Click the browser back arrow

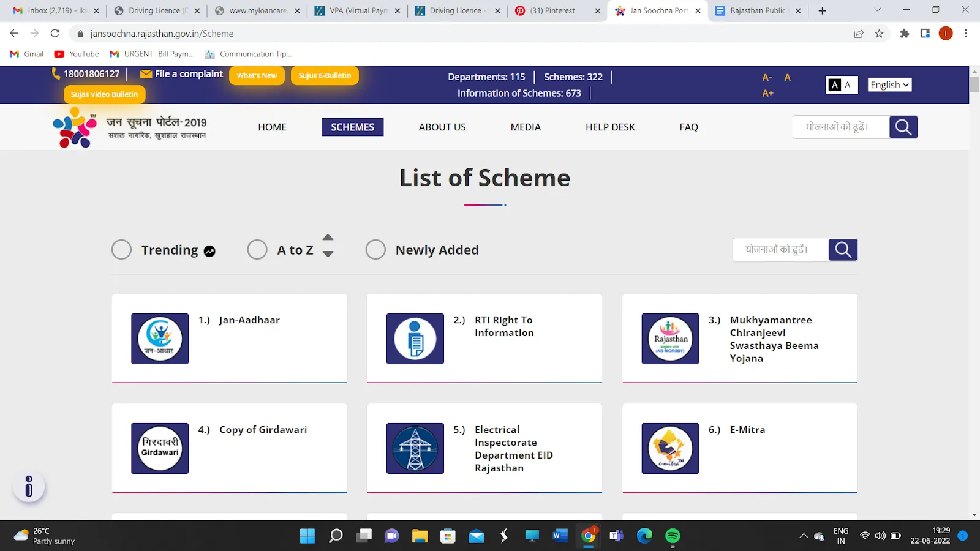14,34
